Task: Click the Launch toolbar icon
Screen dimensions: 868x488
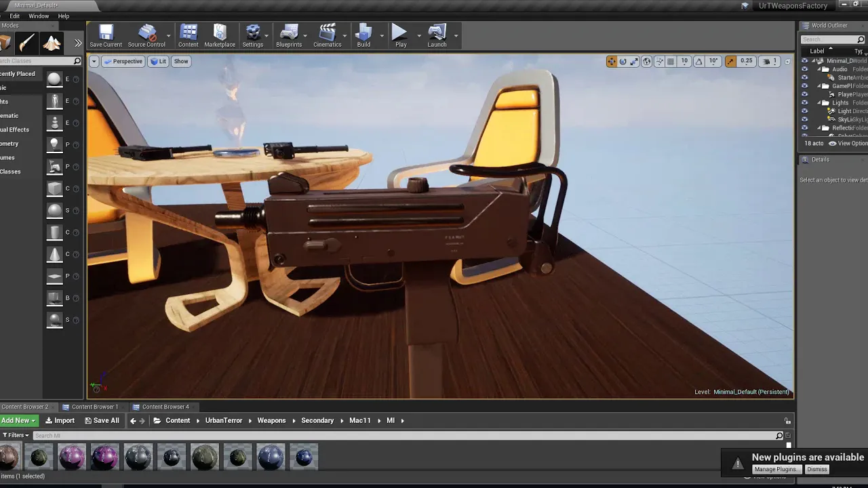Action: click(x=437, y=36)
